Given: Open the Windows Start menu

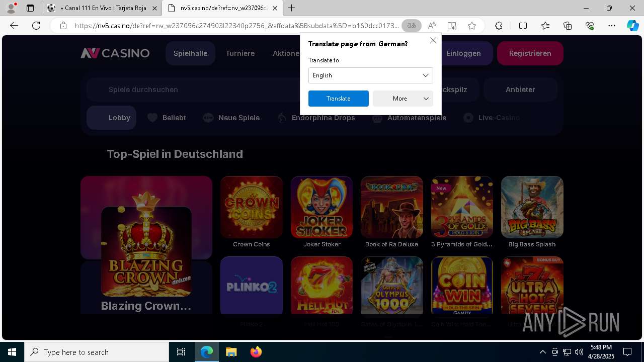Looking at the screenshot, I should (x=12, y=352).
